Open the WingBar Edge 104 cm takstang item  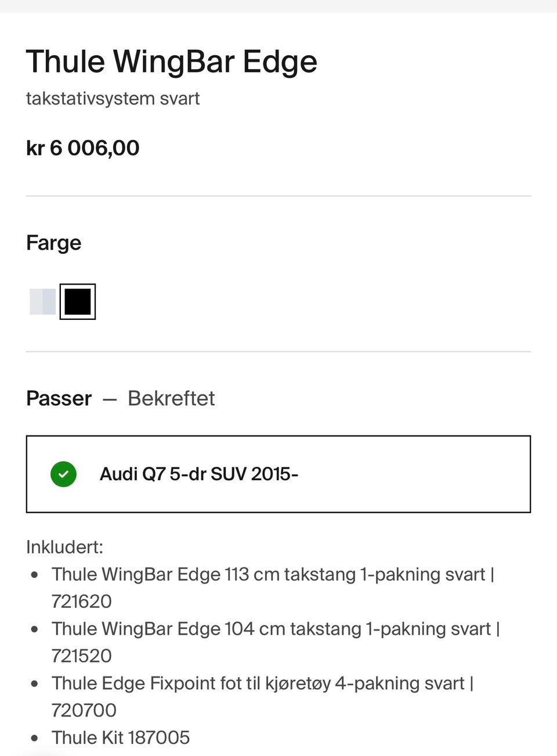[x=271, y=629]
